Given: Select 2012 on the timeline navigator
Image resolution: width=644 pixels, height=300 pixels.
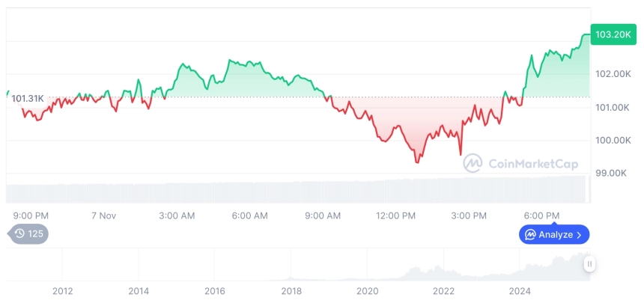Looking at the screenshot, I should pos(62,290).
